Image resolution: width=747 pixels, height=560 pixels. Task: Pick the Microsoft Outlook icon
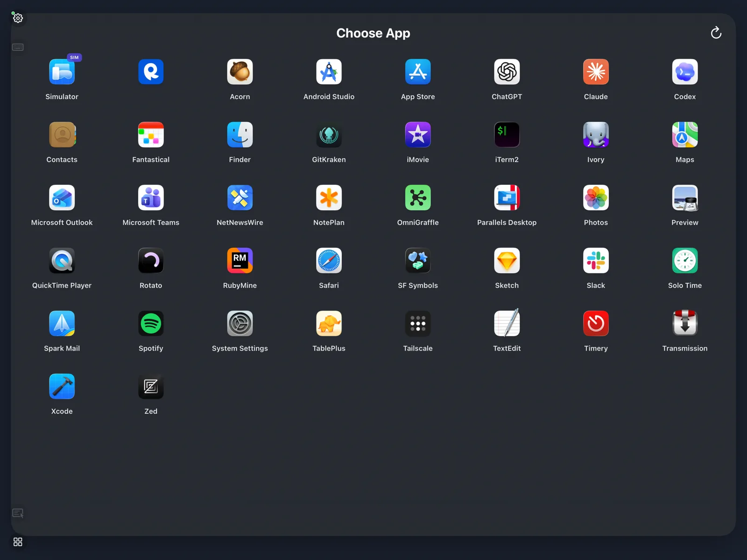coord(62,198)
